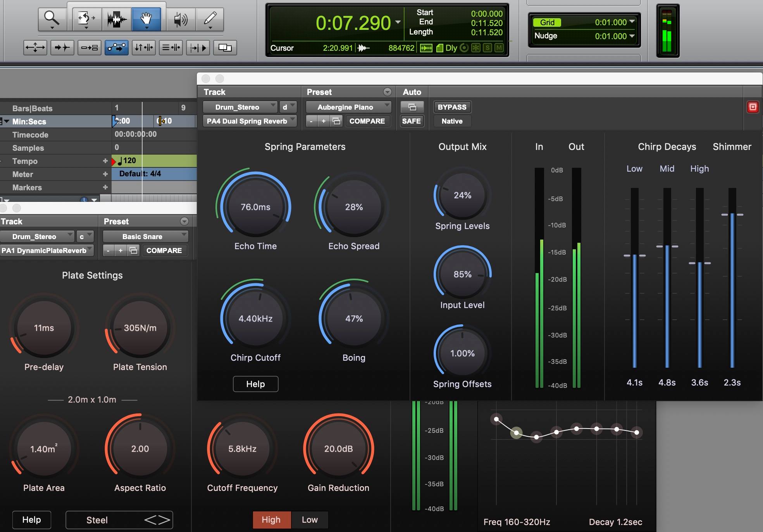
Task: Select the waveform Selector tool
Action: coord(117,19)
